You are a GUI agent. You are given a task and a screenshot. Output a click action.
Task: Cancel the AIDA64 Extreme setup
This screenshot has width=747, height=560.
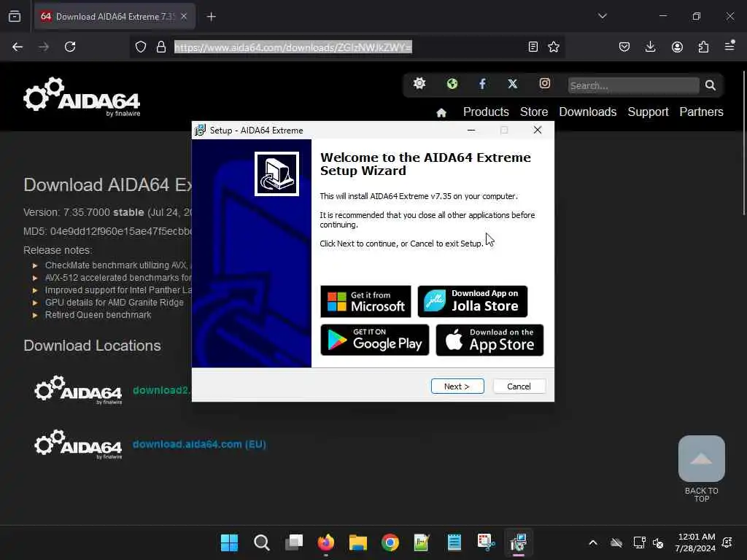coord(519,386)
